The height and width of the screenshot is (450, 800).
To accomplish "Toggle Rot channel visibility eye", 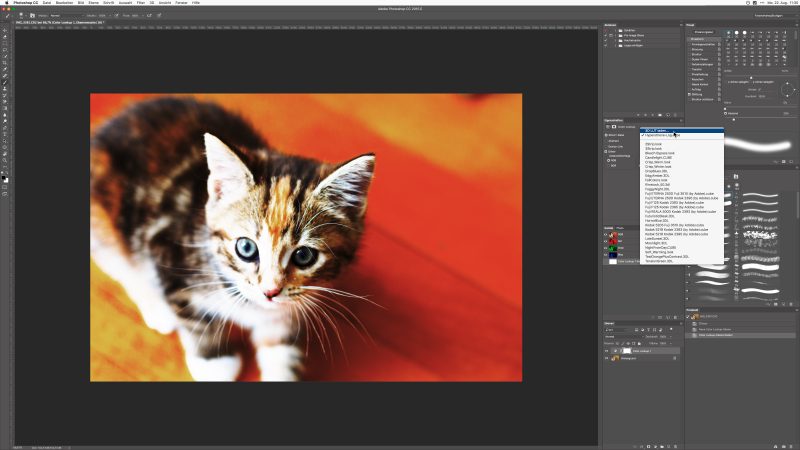I will 606,241.
